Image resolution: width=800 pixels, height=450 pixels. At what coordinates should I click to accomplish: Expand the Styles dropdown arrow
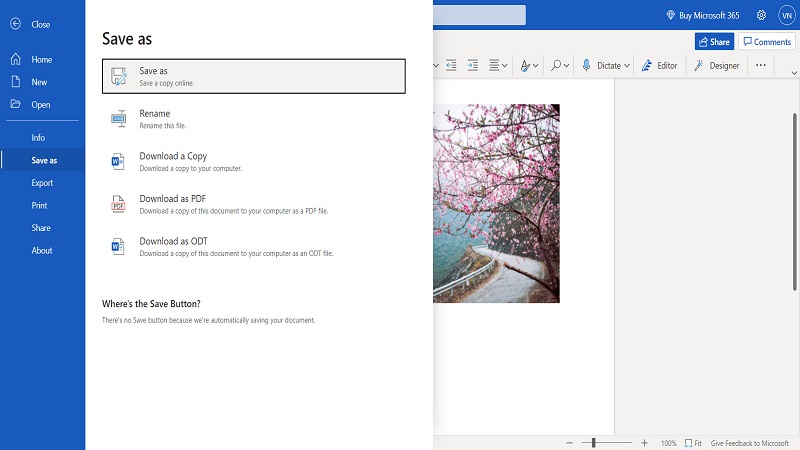point(535,66)
